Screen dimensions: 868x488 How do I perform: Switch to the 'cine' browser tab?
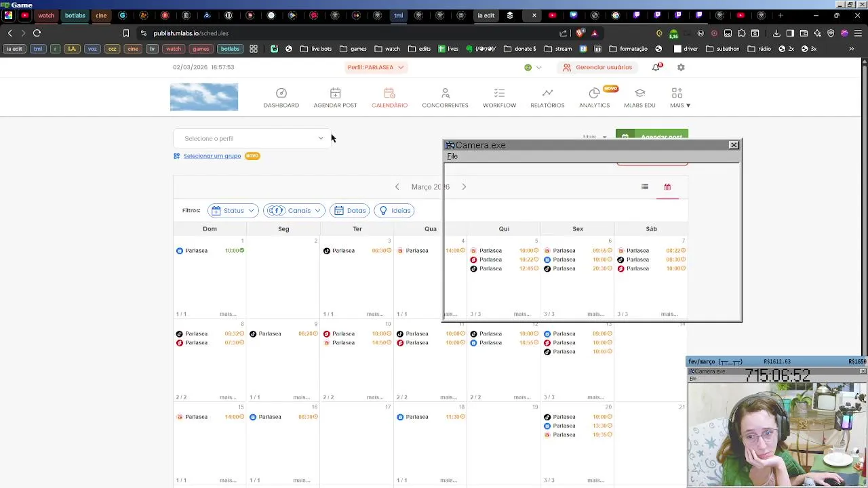click(x=101, y=15)
